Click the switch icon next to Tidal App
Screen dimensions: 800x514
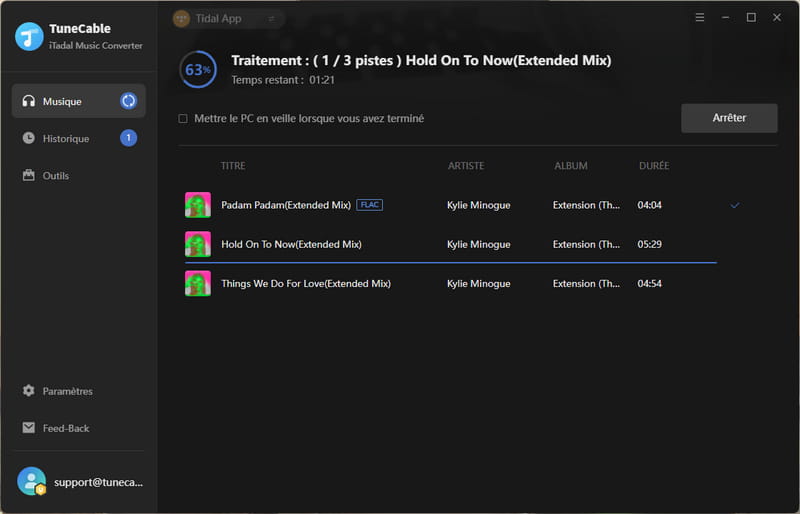coord(271,19)
